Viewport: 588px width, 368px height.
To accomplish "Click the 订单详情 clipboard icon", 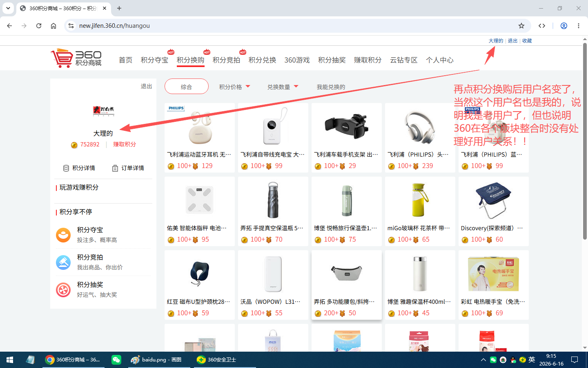I will coord(115,168).
